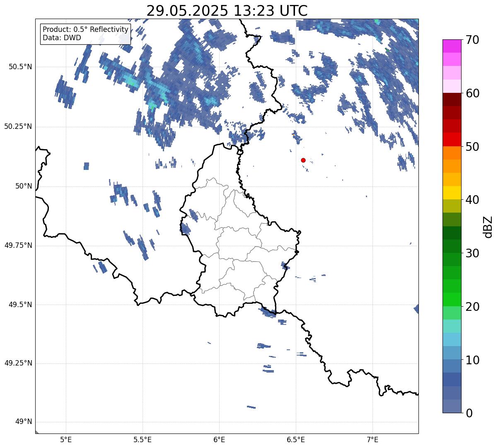This screenshot has width=498, height=448.
Task: Click the 7°E longitude label
Action: click(372, 439)
